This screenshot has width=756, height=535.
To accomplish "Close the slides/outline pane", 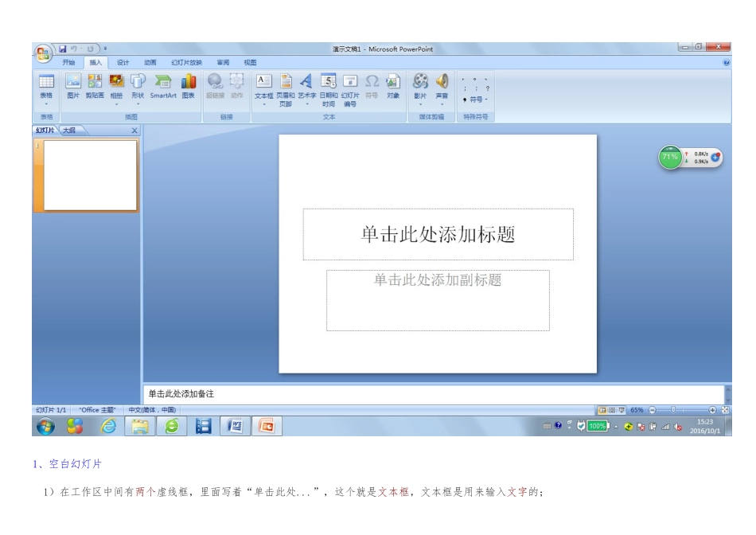I will pos(134,131).
